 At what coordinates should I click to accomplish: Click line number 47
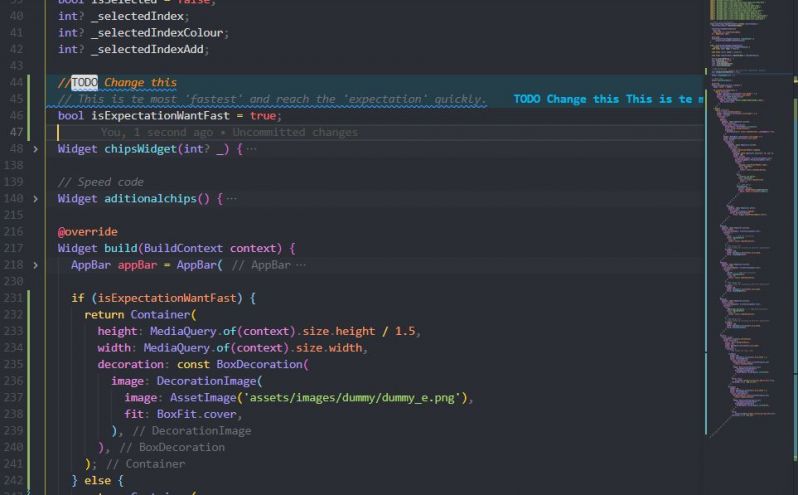pyautogui.click(x=14, y=132)
